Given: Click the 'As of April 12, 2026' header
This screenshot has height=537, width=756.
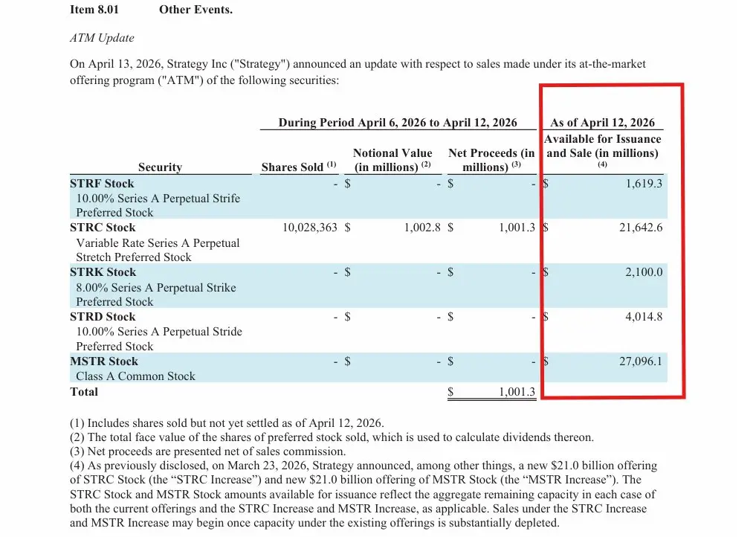Looking at the screenshot, I should (602, 122).
